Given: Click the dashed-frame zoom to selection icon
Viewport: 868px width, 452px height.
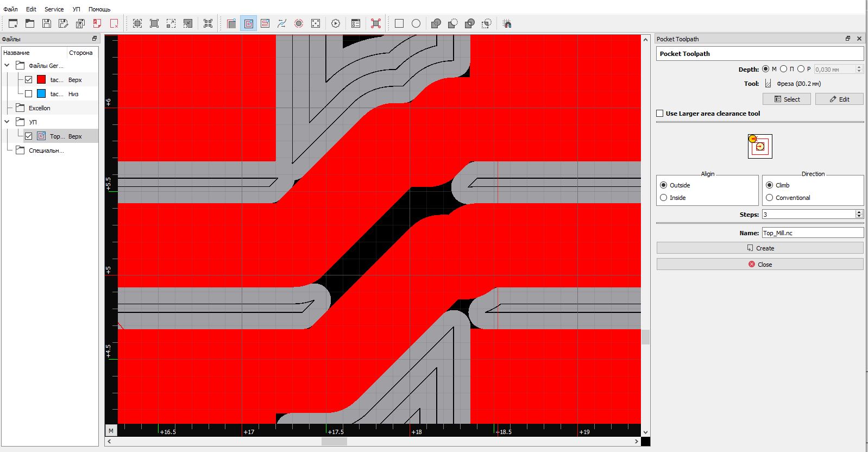Looking at the screenshot, I should click(x=171, y=23).
